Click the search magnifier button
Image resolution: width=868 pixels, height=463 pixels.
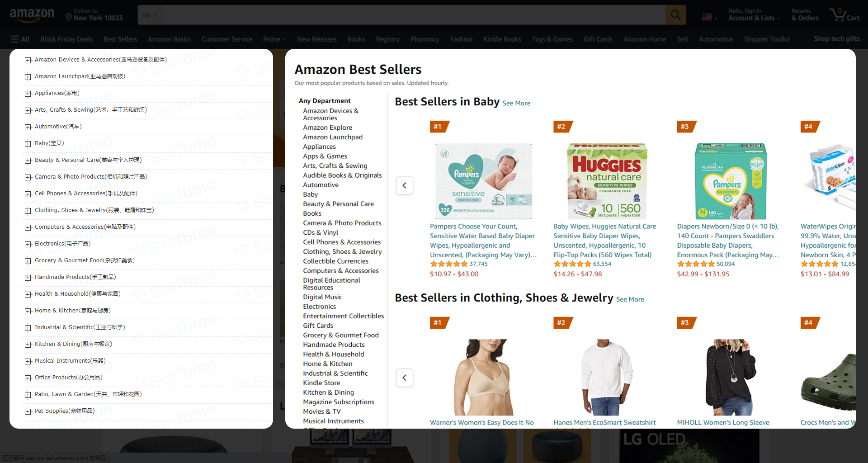click(675, 15)
